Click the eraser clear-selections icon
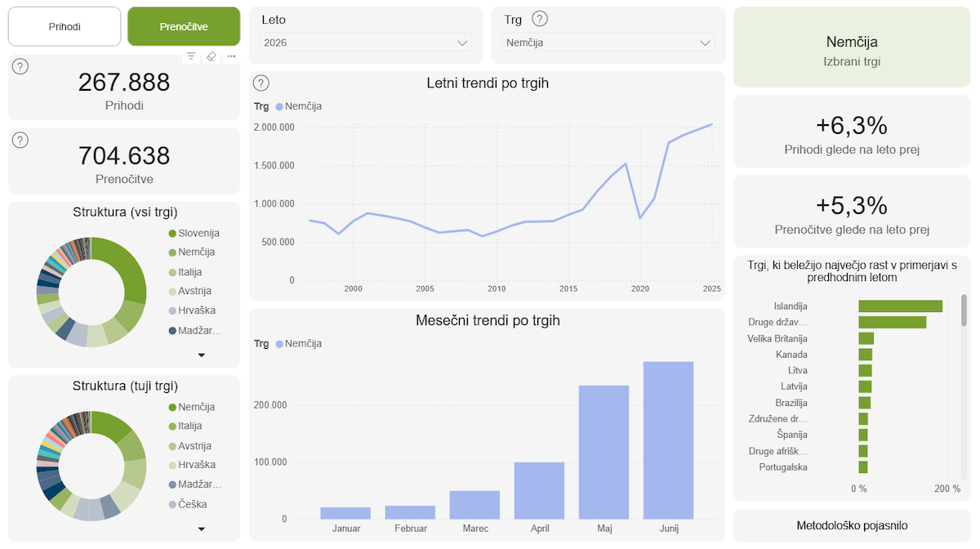Viewport: 980px width, 549px height. (x=211, y=56)
